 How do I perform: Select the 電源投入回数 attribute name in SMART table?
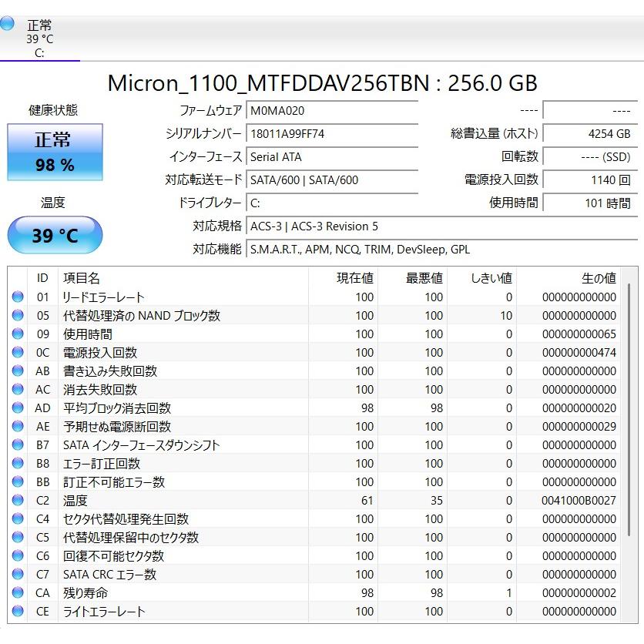pos(100,352)
